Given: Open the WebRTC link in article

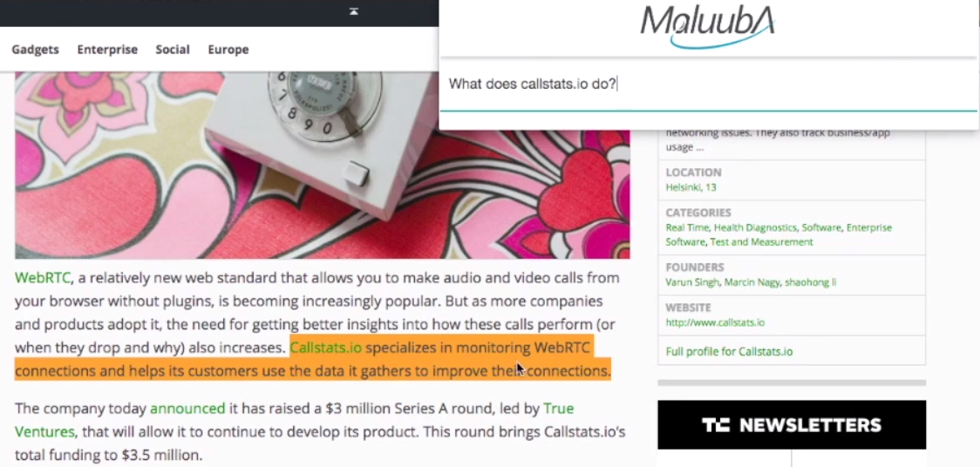Looking at the screenshot, I should coord(43,278).
